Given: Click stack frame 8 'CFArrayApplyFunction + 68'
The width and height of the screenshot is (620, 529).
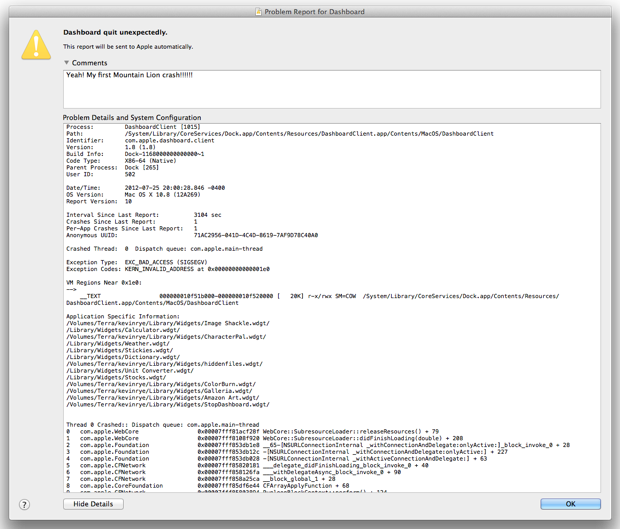Looking at the screenshot, I should tap(208, 486).
